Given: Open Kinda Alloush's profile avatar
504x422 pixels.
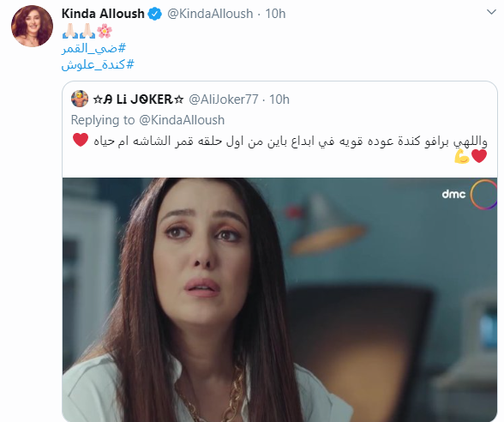Looking at the screenshot, I should coord(33,26).
